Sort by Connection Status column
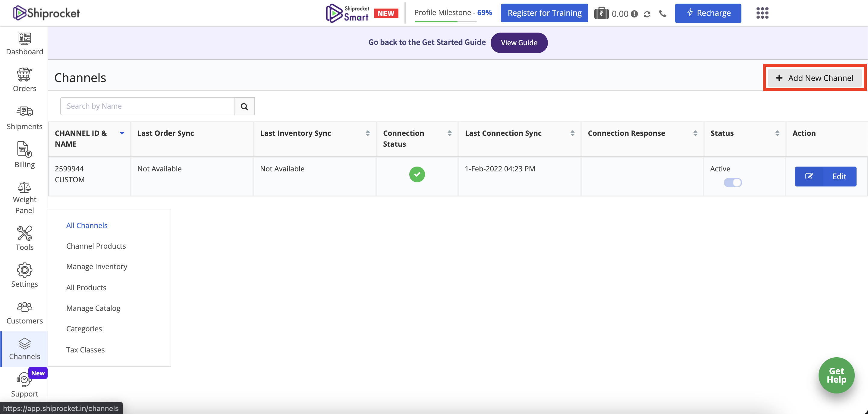The height and width of the screenshot is (414, 868). (449, 133)
